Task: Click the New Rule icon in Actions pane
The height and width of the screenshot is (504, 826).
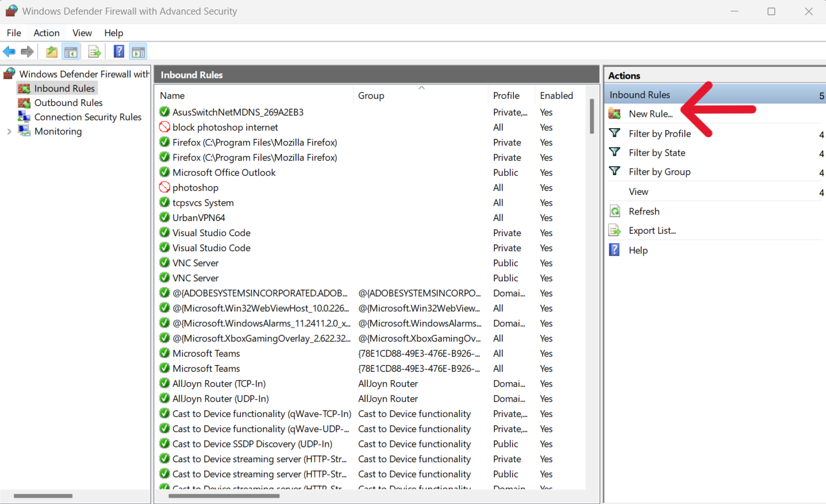Action: (615, 114)
